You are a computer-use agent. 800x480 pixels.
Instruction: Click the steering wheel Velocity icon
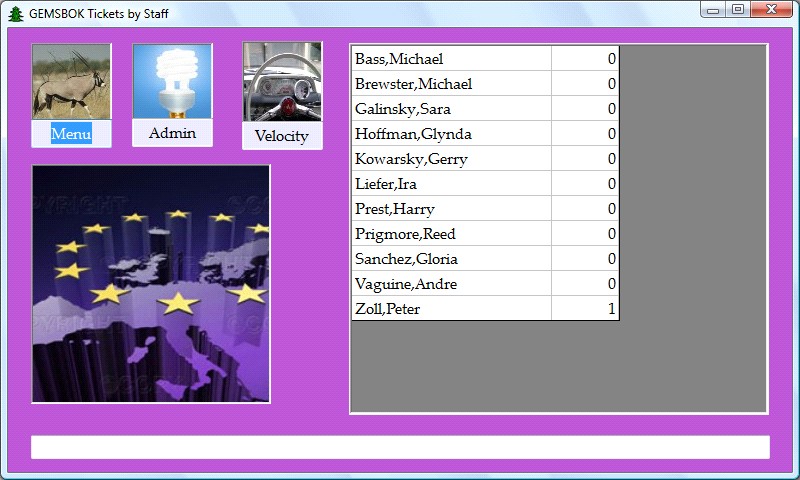282,81
